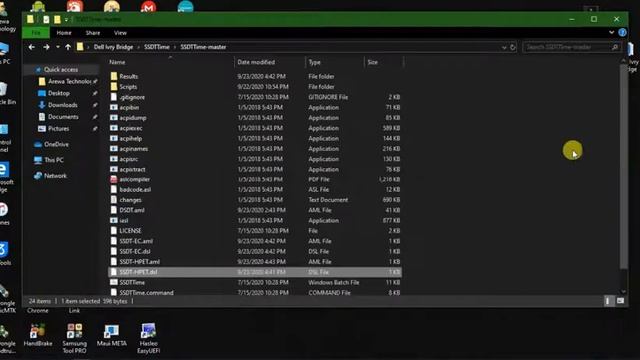Open Explorer help icon
The height and width of the screenshot is (360, 640).
[622, 33]
